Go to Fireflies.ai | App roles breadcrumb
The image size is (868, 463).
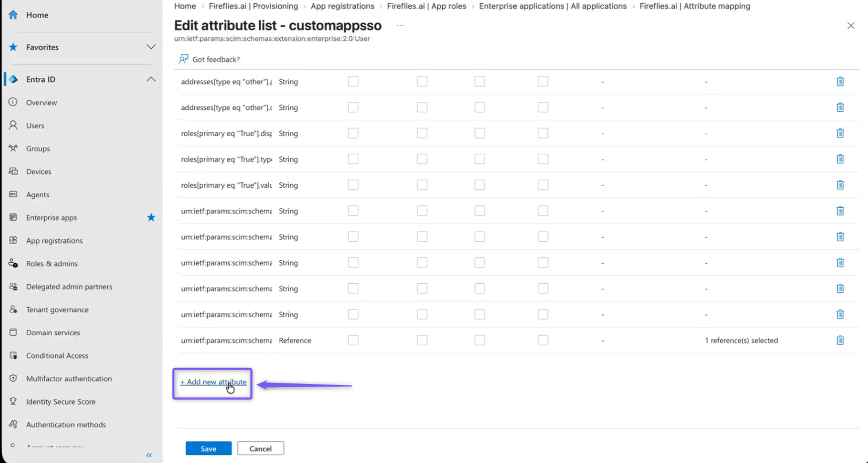427,6
